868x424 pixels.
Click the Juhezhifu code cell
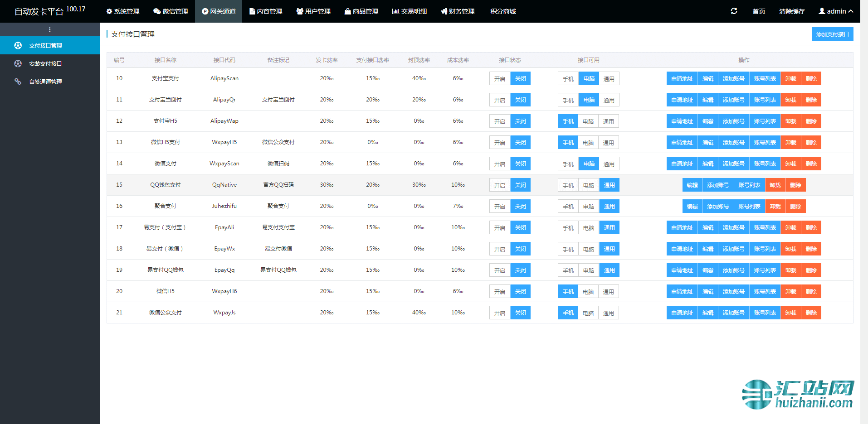click(x=224, y=206)
